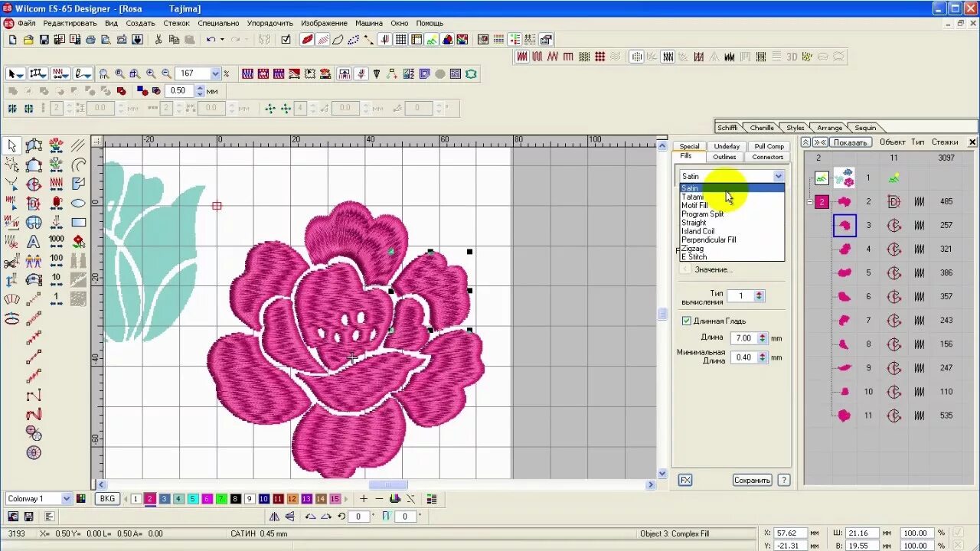Viewport: 980px width, 551px height.
Task: Click the travel by 1 stitch icon
Action: 56,299
